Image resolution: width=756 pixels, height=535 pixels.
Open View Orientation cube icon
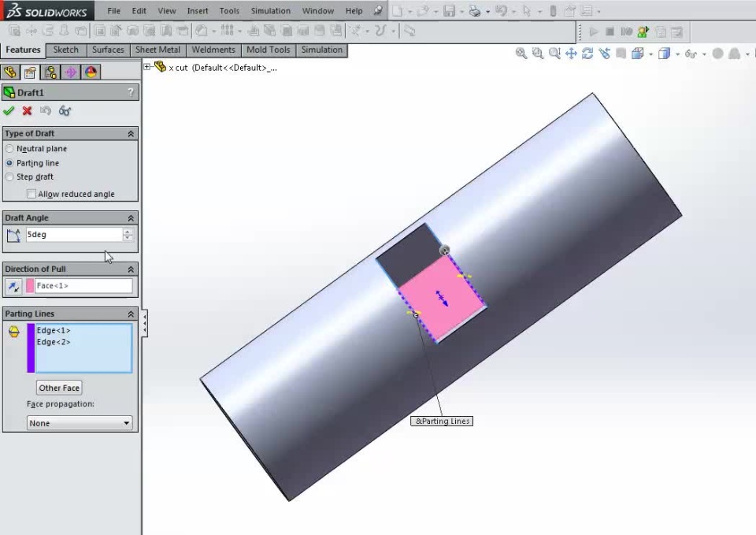click(637, 53)
